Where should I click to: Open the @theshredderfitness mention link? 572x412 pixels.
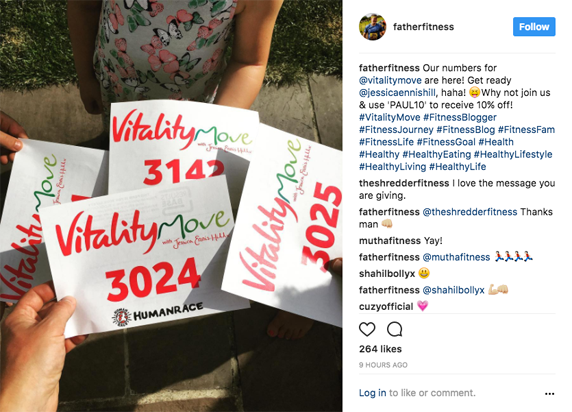tap(470, 212)
